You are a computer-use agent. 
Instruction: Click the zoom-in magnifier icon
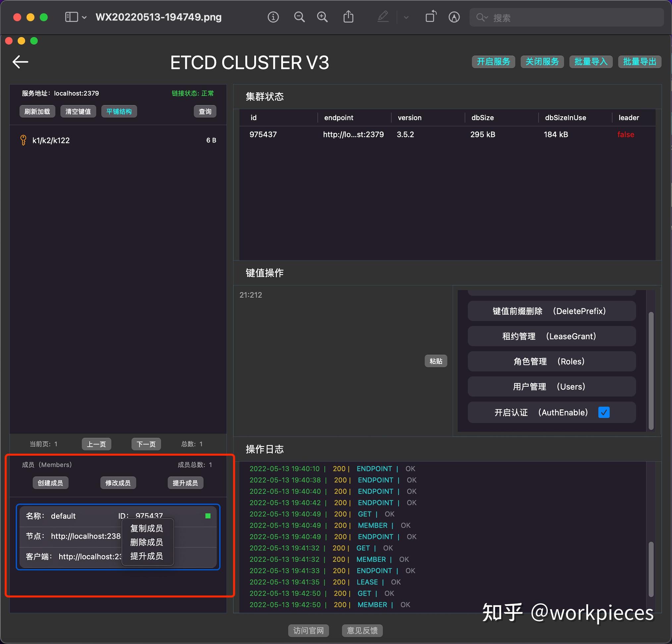322,17
